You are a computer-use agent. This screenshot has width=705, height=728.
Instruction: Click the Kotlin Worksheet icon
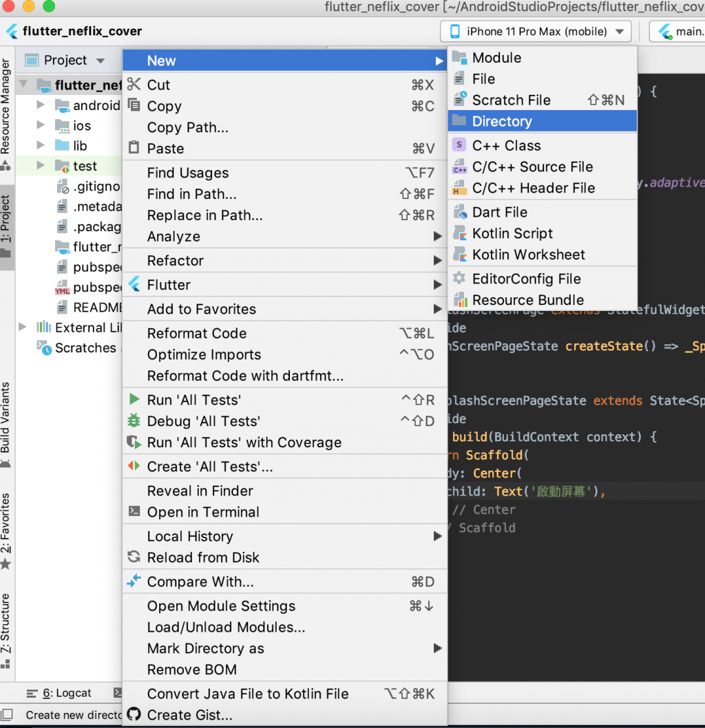[x=460, y=254]
